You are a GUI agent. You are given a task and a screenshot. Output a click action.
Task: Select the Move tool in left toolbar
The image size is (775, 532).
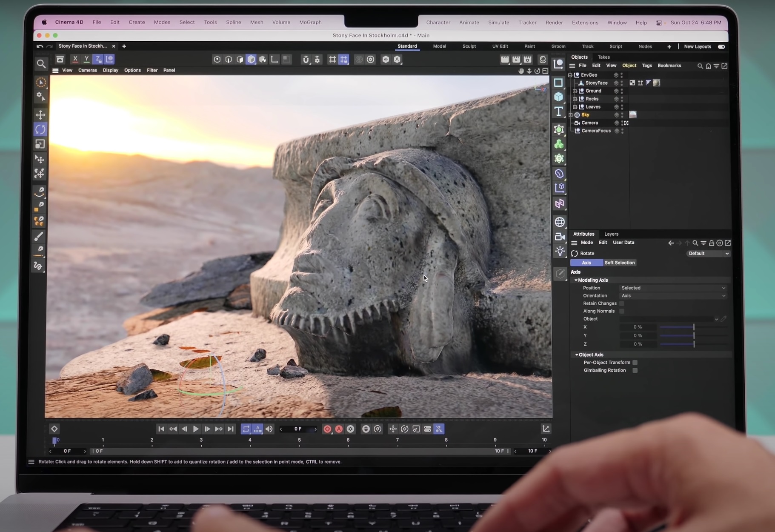point(40,115)
